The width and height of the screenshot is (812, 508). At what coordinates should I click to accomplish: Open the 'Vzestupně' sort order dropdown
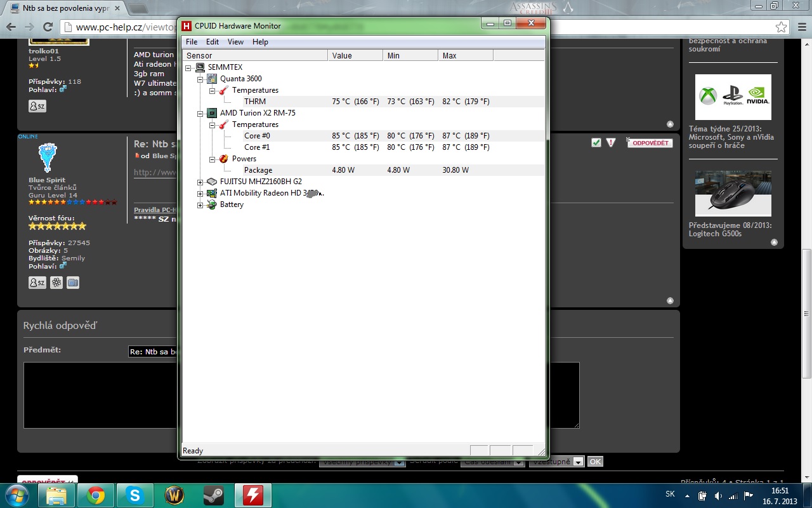coord(556,462)
